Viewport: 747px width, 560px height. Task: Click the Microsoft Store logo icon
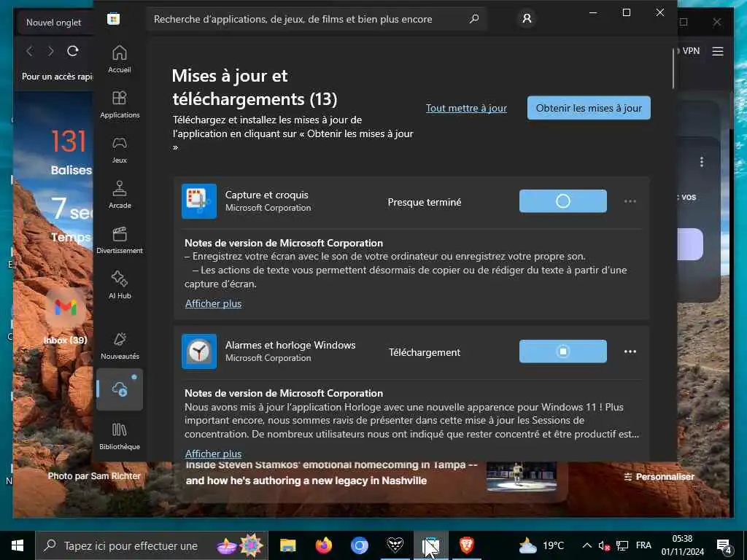pyautogui.click(x=113, y=19)
